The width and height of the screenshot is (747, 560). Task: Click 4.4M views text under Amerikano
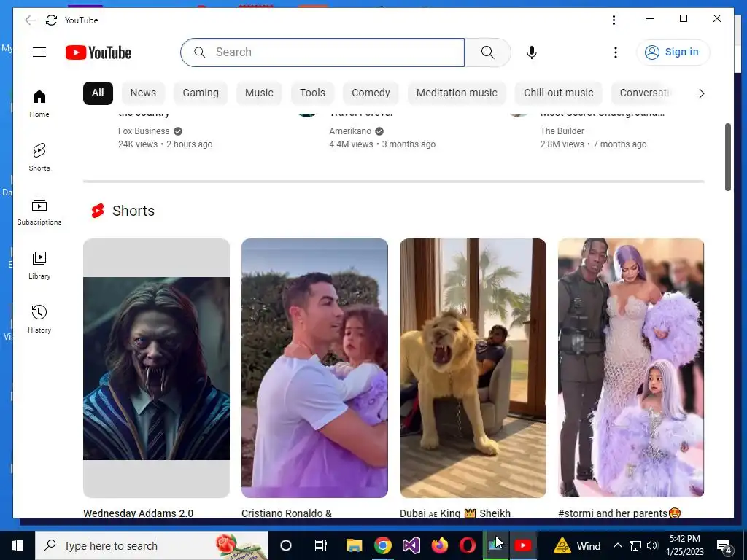(x=351, y=144)
